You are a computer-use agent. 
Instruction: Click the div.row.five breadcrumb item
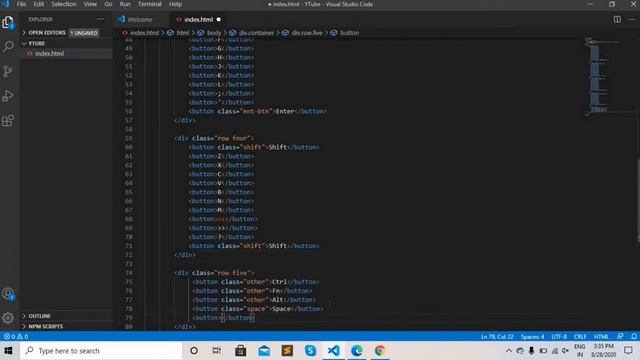(307, 33)
